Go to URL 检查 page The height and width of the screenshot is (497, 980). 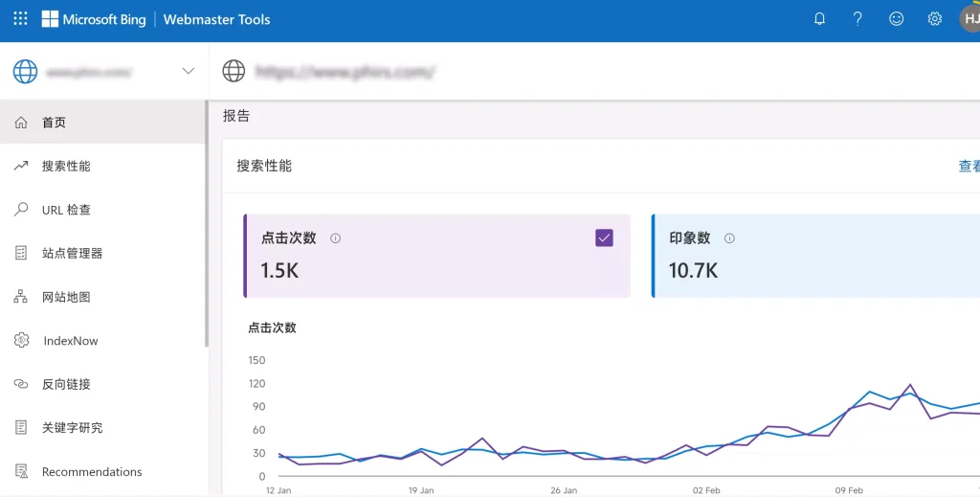tap(66, 210)
